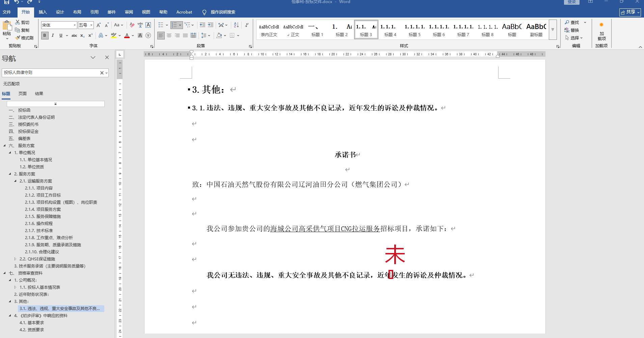Open line spacing options dropdown
This screenshot has height=338, width=644.
point(206,35)
